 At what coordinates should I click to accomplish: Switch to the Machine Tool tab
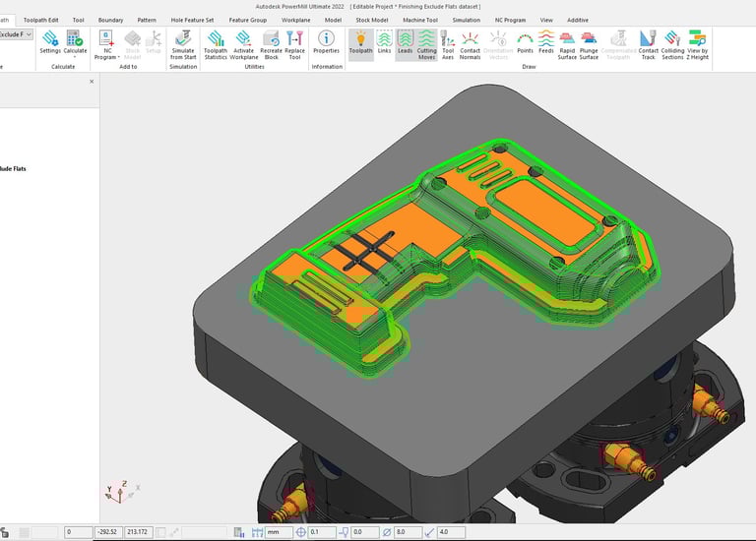[420, 21]
